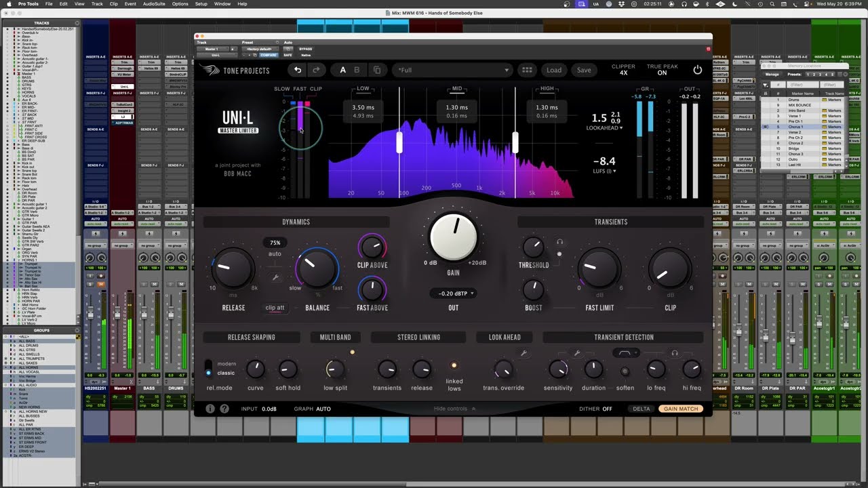Open the release auto wrench settings
868x488 pixels.
[x=275, y=278]
